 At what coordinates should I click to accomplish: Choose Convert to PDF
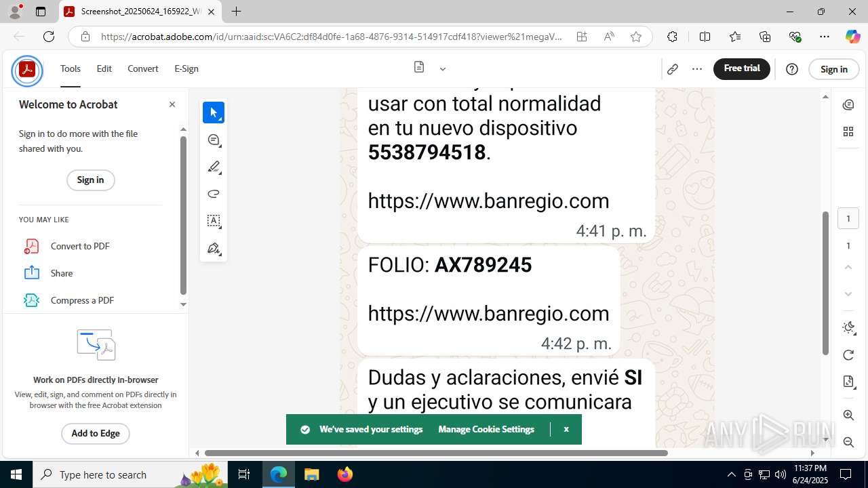coord(80,246)
